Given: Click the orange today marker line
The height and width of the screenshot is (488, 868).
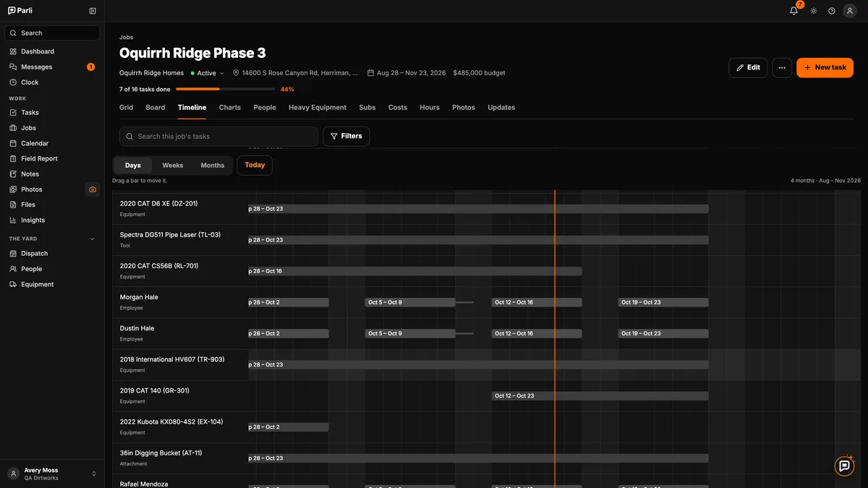Looking at the screenshot, I should click(555, 339).
